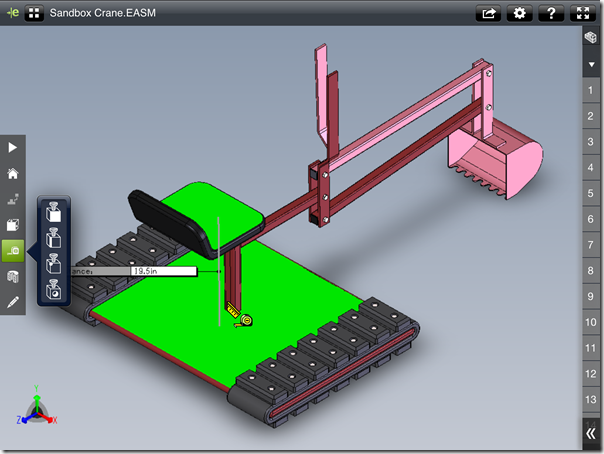Select configuration 12
This screenshot has width=604, height=454.
pos(591,374)
